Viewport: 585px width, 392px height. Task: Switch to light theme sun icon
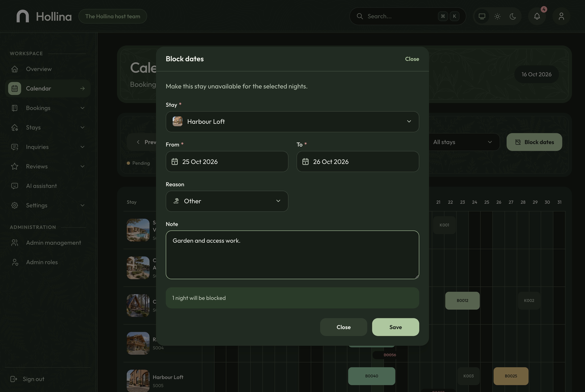pos(497,16)
